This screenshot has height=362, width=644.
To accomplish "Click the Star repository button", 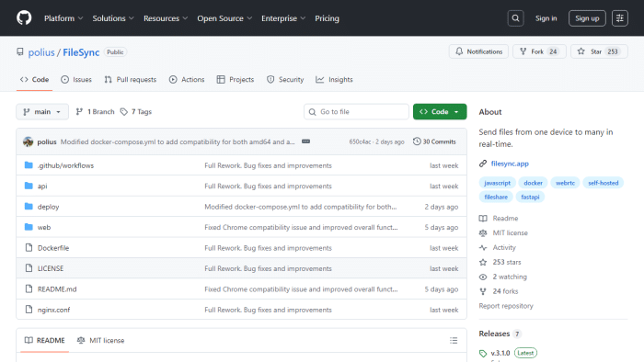I will pos(599,51).
